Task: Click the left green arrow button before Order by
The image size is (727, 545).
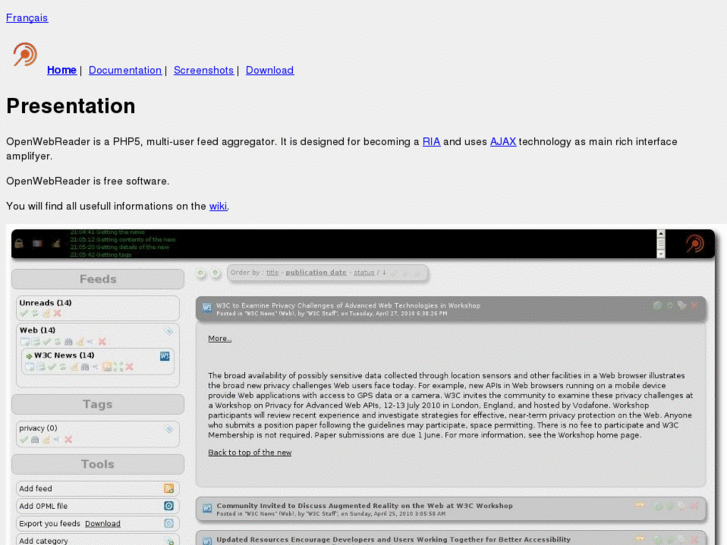Action: pyautogui.click(x=201, y=273)
